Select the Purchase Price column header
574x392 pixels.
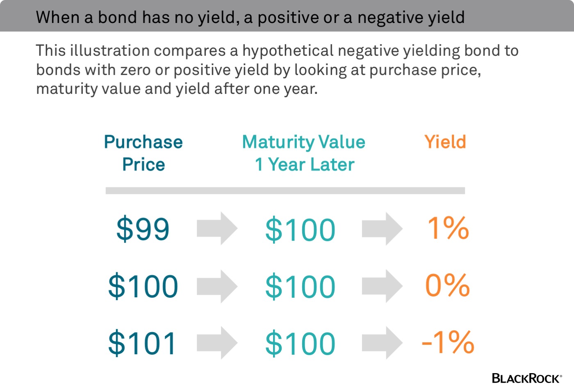tap(143, 153)
